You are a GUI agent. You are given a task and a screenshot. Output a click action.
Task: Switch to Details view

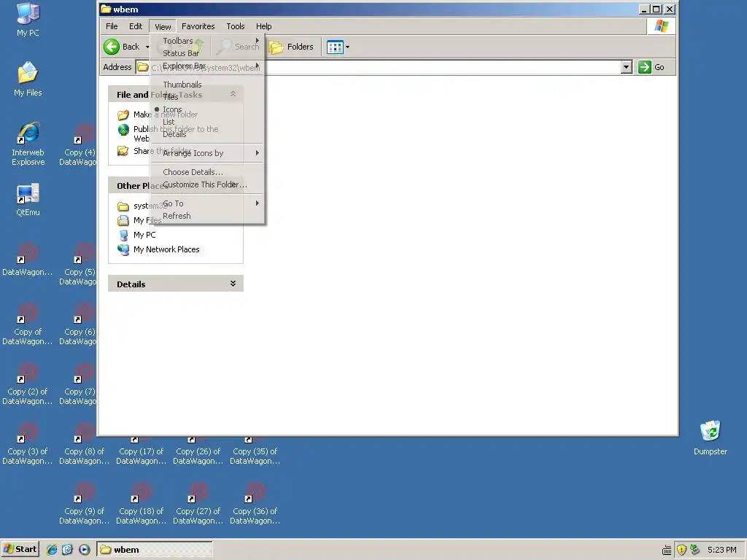pyautogui.click(x=207, y=134)
